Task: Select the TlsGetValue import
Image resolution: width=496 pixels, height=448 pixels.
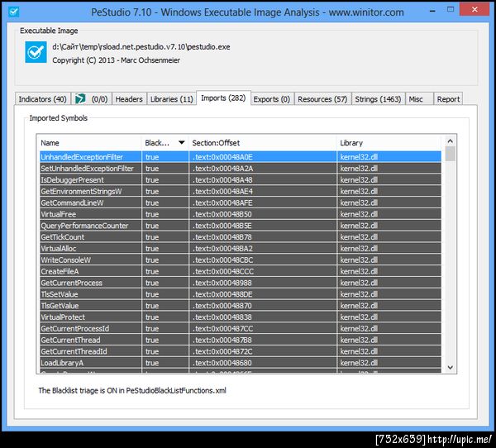Action: (241, 306)
